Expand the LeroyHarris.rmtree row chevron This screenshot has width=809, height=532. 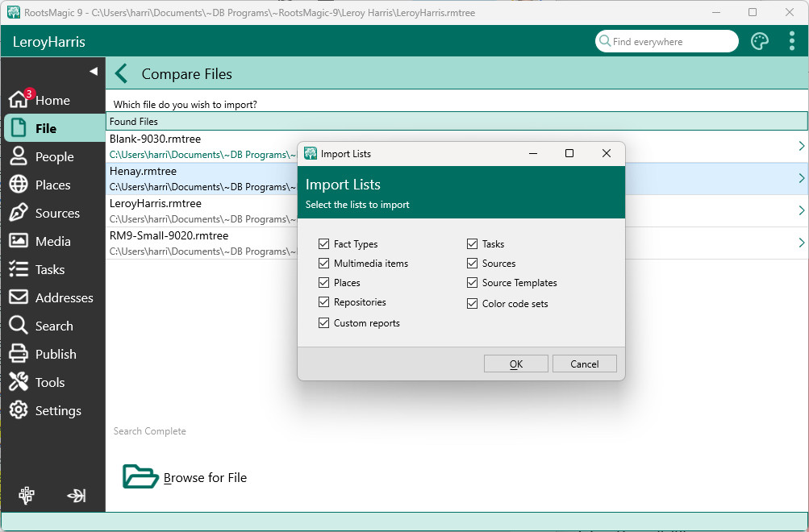[801, 210]
